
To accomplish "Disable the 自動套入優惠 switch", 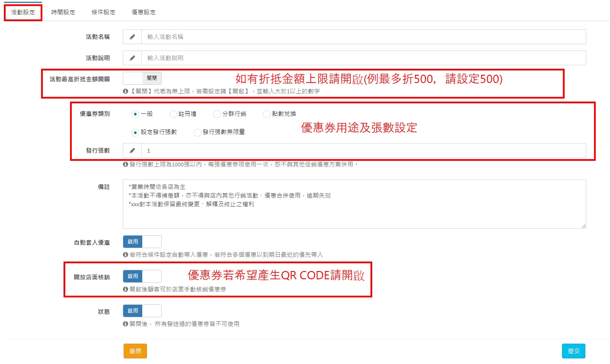I will coord(142,242).
